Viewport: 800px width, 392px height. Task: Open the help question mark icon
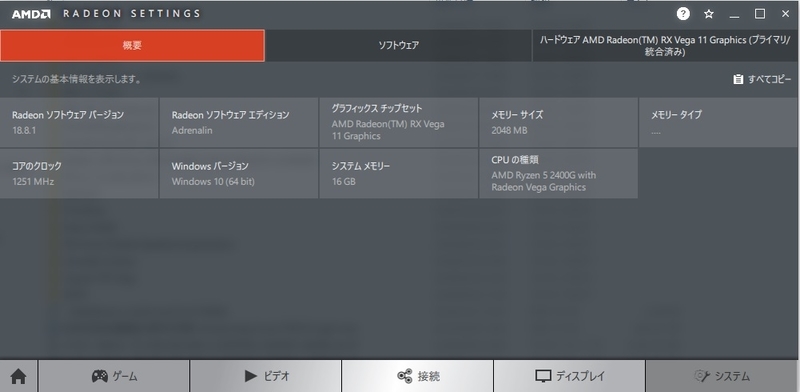tap(683, 14)
